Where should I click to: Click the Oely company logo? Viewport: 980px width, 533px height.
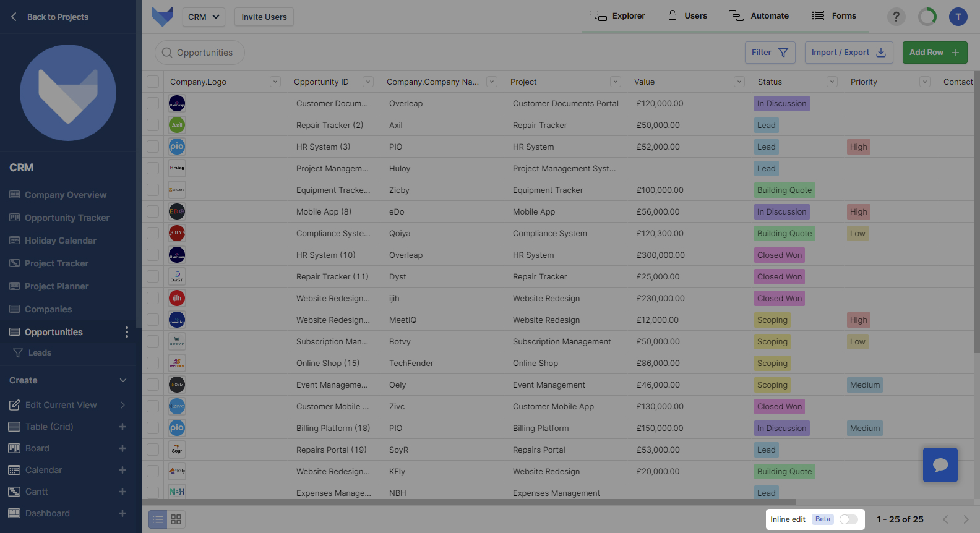(177, 385)
